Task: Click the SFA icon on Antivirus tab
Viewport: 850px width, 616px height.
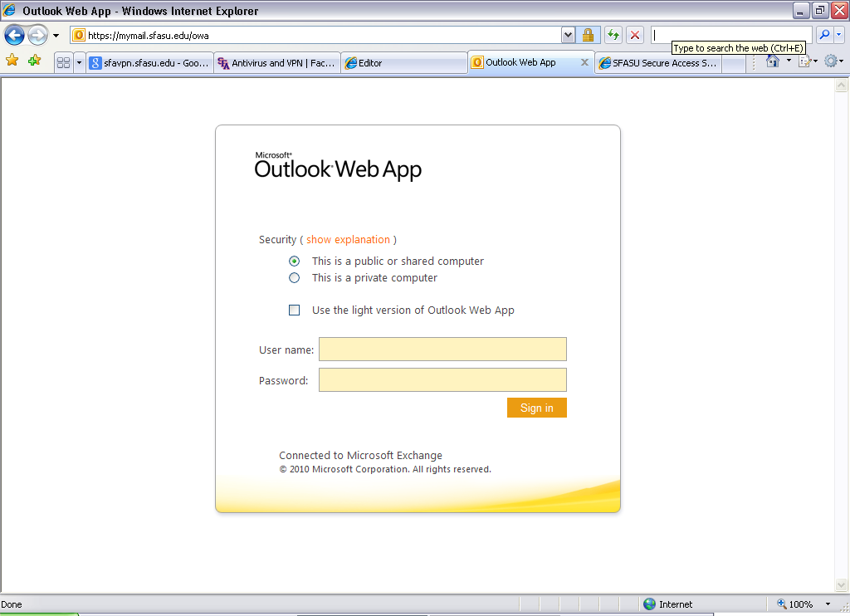Action: 222,63
